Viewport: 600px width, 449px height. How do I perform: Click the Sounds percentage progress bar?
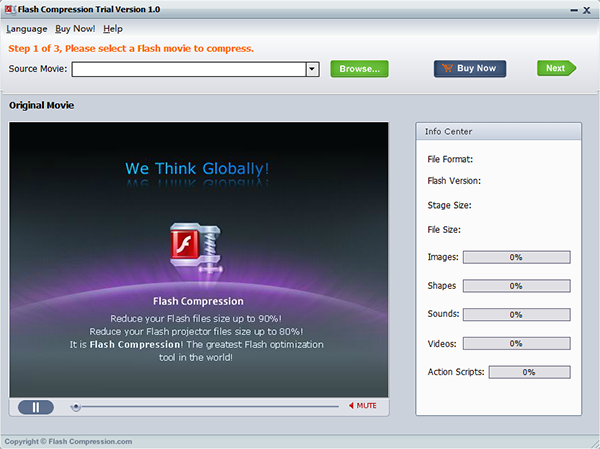(x=517, y=315)
